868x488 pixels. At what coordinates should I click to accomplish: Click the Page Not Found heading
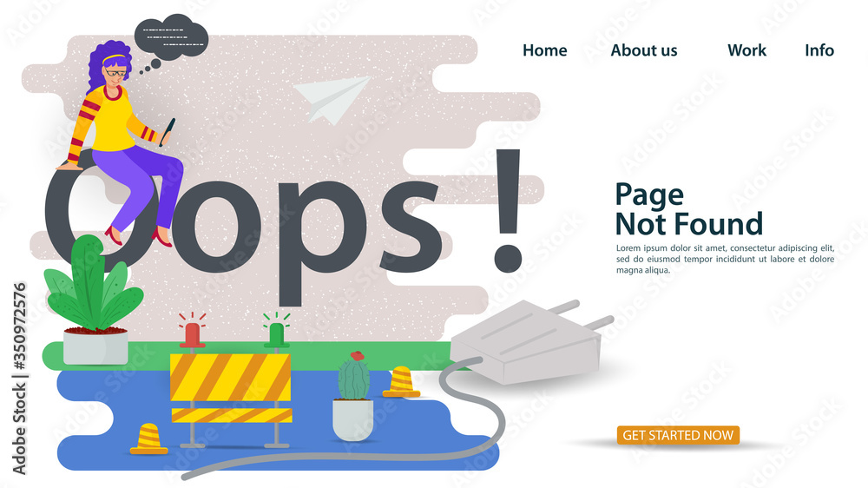pos(688,209)
